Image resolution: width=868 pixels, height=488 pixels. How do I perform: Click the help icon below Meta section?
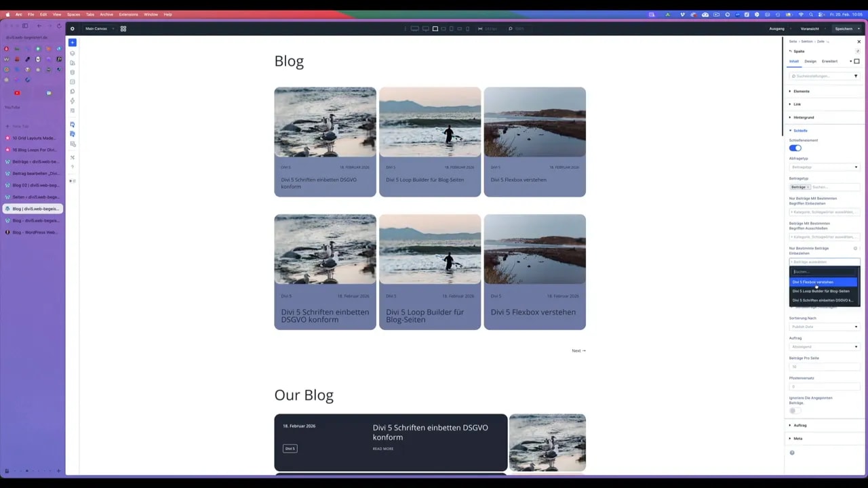click(x=792, y=453)
